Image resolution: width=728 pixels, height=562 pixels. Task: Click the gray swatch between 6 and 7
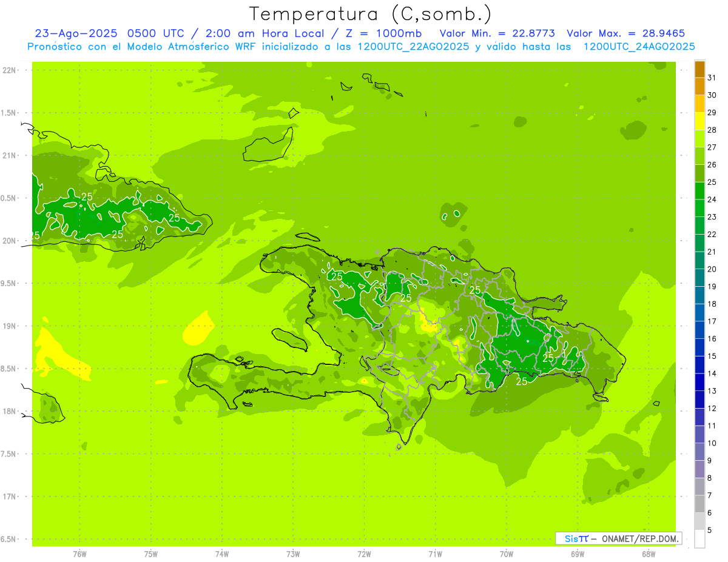tap(699, 504)
